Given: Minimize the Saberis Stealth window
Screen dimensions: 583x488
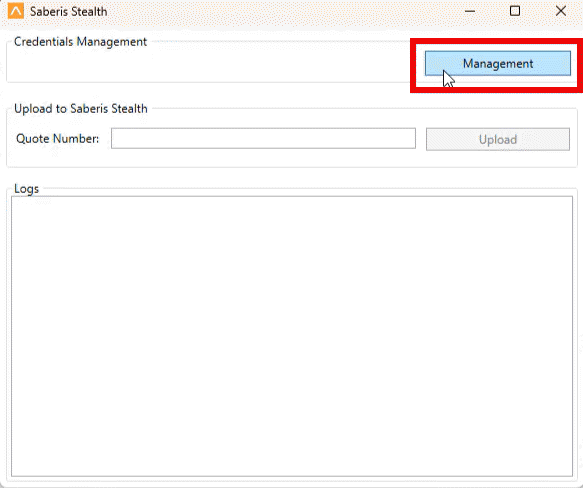Looking at the screenshot, I should click(x=470, y=11).
